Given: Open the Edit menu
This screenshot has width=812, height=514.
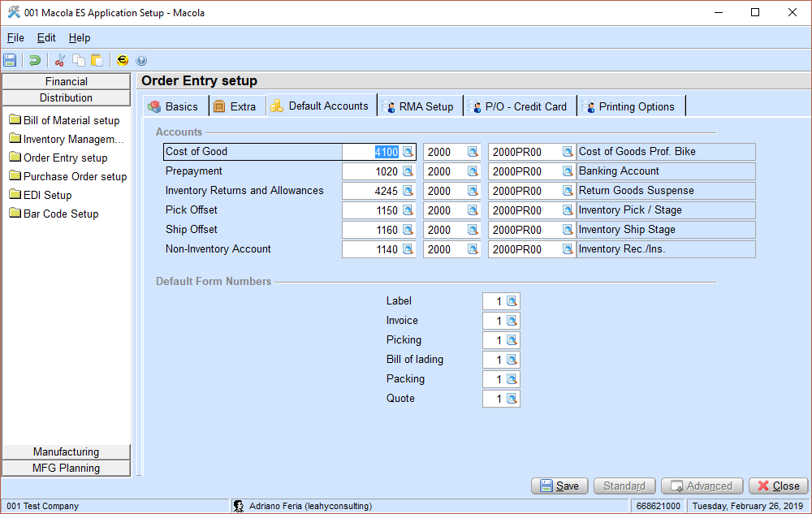Looking at the screenshot, I should pos(46,38).
